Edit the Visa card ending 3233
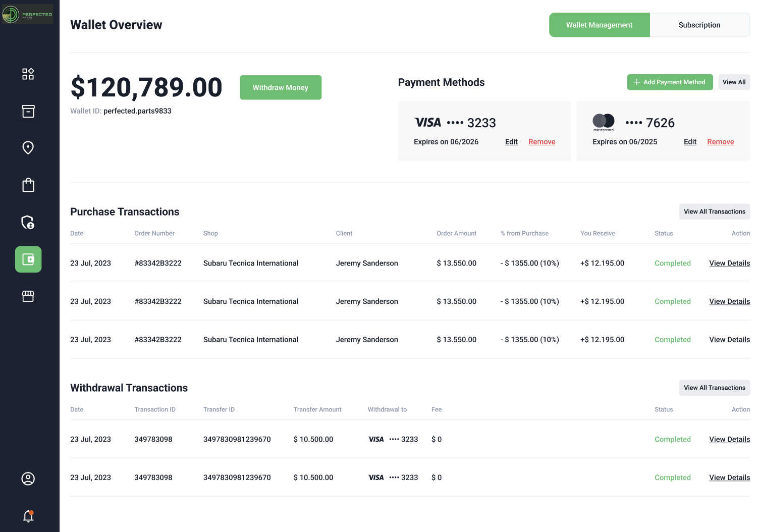Screen dimensions: 758x532 (x=511, y=142)
